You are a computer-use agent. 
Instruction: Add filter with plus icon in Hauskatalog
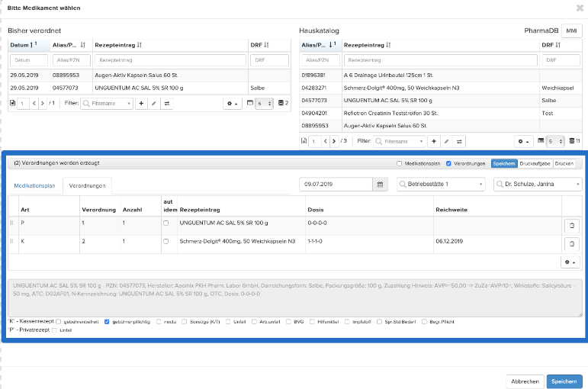(434, 141)
